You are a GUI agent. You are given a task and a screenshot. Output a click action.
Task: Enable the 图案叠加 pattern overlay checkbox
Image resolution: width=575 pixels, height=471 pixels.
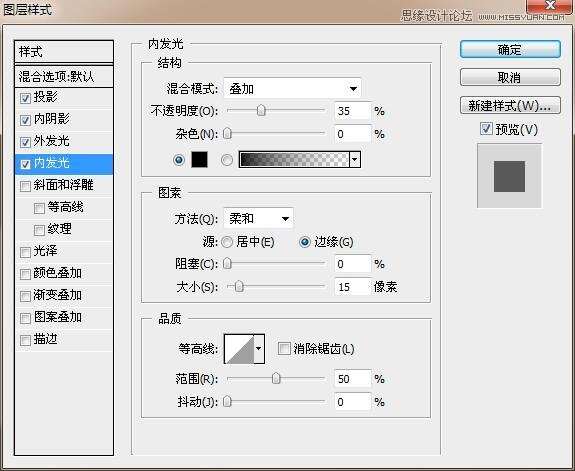[25, 318]
